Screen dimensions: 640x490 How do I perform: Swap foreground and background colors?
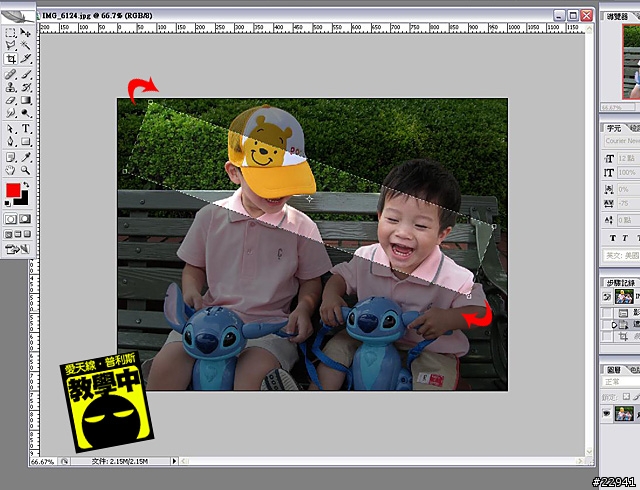(26, 185)
